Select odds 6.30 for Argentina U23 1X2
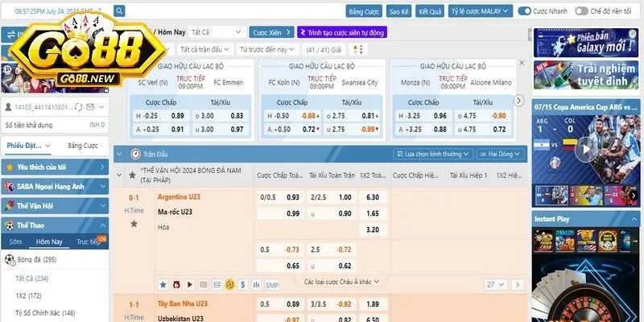644x322 pixels. click(x=373, y=197)
